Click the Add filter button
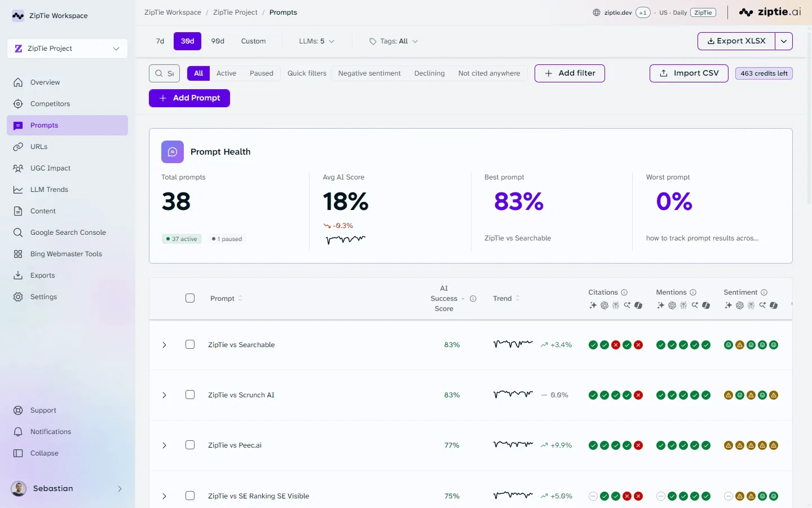 coord(570,73)
